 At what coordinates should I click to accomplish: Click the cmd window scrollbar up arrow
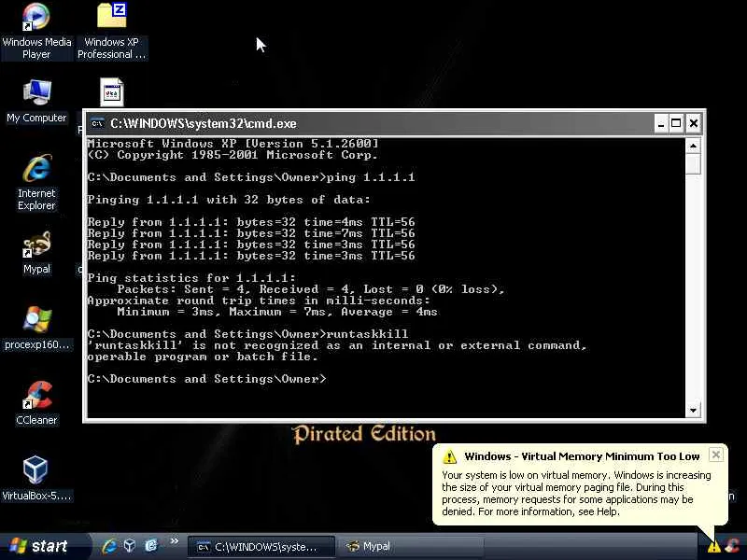coord(693,146)
